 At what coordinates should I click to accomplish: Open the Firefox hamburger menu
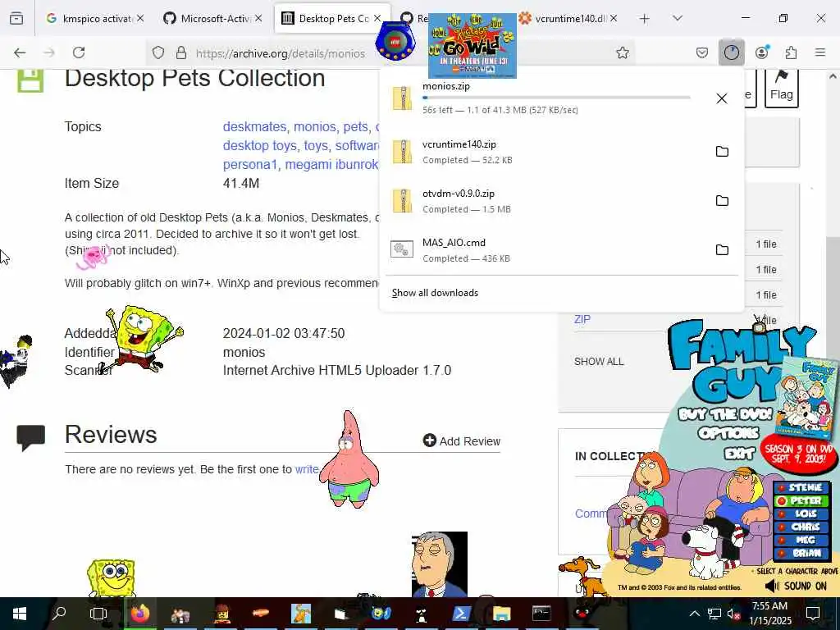[819, 52]
